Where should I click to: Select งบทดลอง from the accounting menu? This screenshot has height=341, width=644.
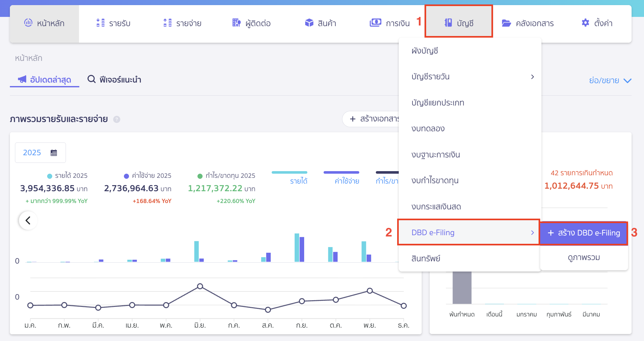[428, 129]
